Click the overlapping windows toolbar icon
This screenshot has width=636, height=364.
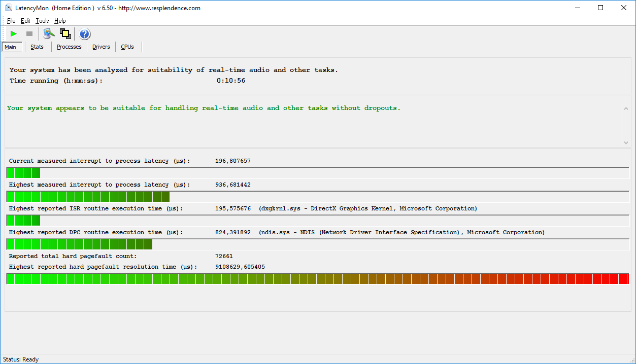coord(65,34)
